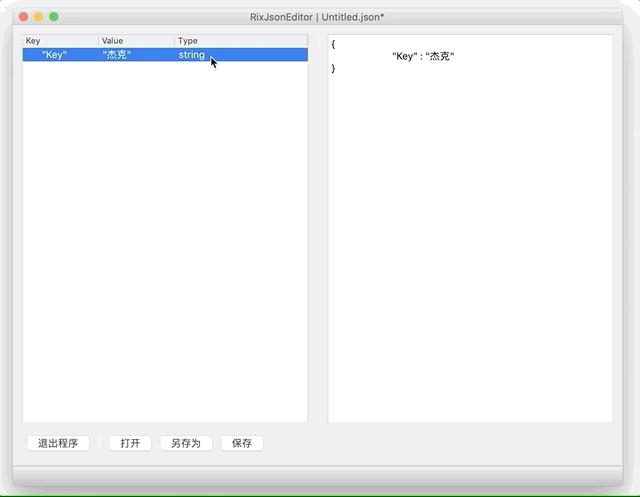This screenshot has height=497, width=640.
Task: Sort by the Type column header
Action: pos(241,41)
